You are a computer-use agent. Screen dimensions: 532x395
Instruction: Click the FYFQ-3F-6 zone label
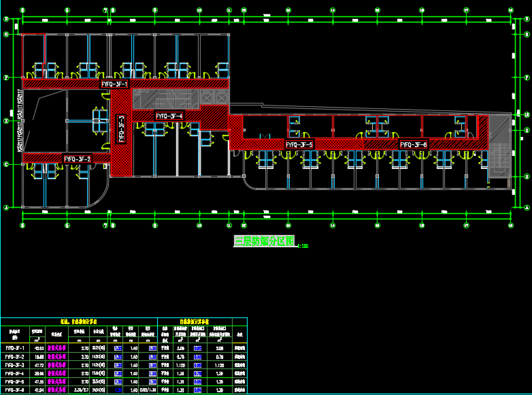[413, 145]
